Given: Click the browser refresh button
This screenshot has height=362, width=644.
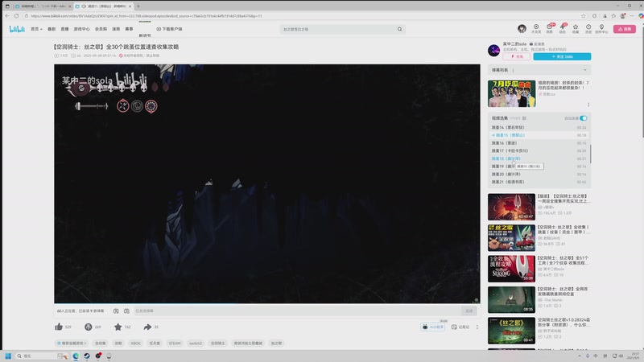Looking at the screenshot, I should [x=16, y=15].
